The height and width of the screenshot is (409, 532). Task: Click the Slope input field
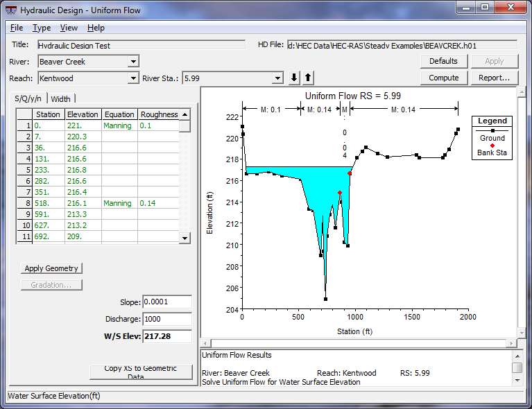tap(166, 302)
